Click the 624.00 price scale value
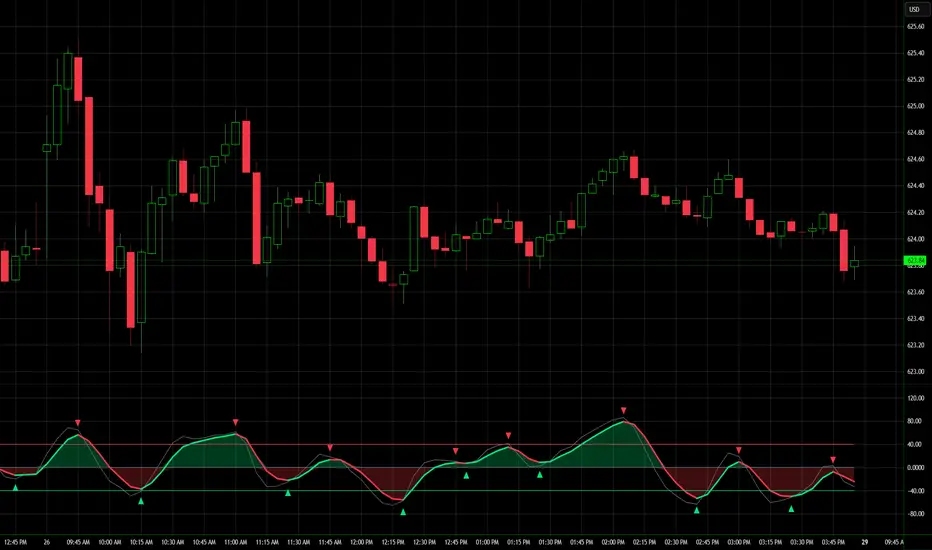 [915, 239]
